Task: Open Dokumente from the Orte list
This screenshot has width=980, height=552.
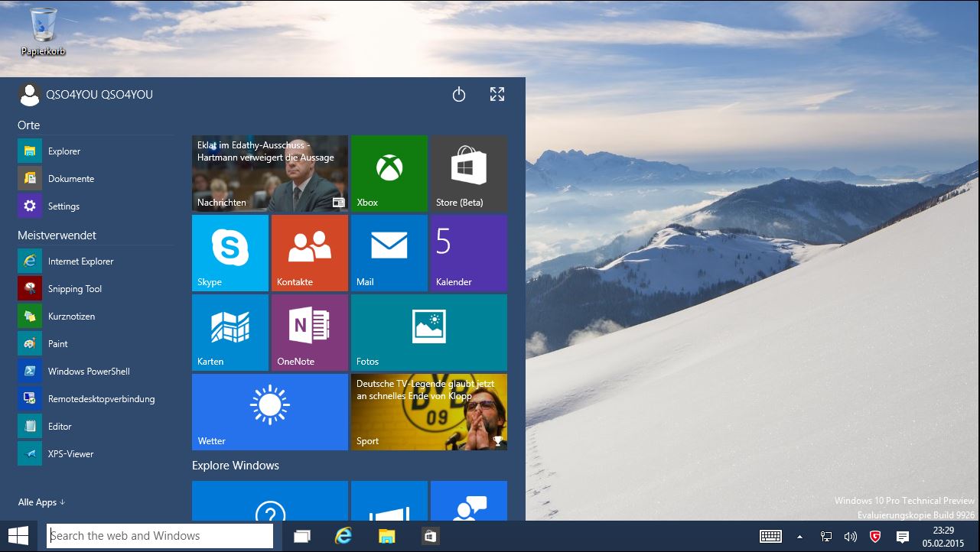Action: pos(96,179)
